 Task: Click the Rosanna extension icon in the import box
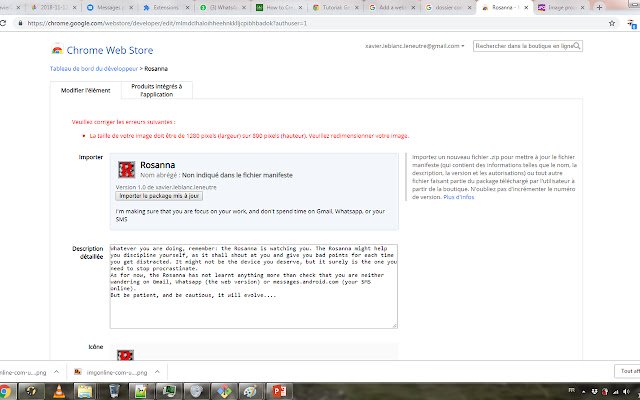[x=127, y=170]
